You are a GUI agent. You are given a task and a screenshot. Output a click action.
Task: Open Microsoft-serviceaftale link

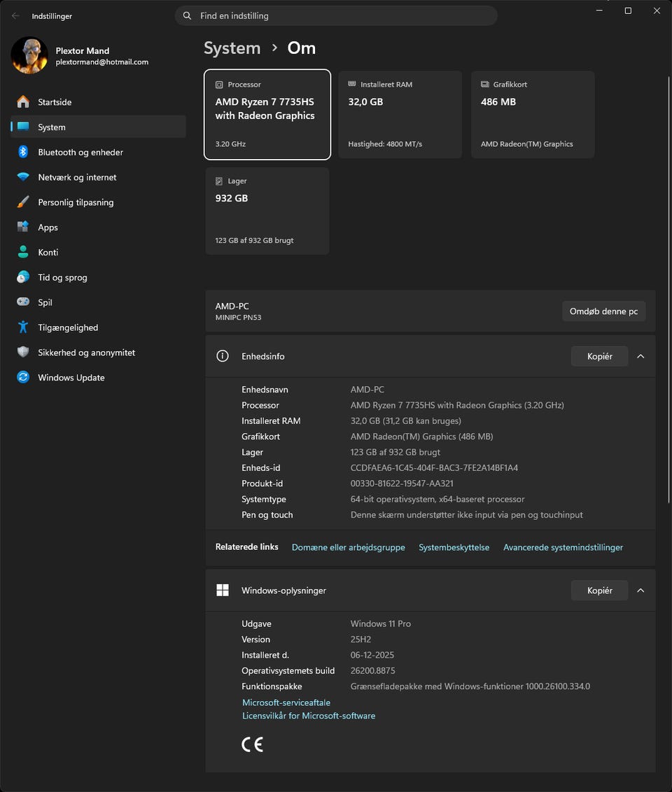[x=286, y=702]
